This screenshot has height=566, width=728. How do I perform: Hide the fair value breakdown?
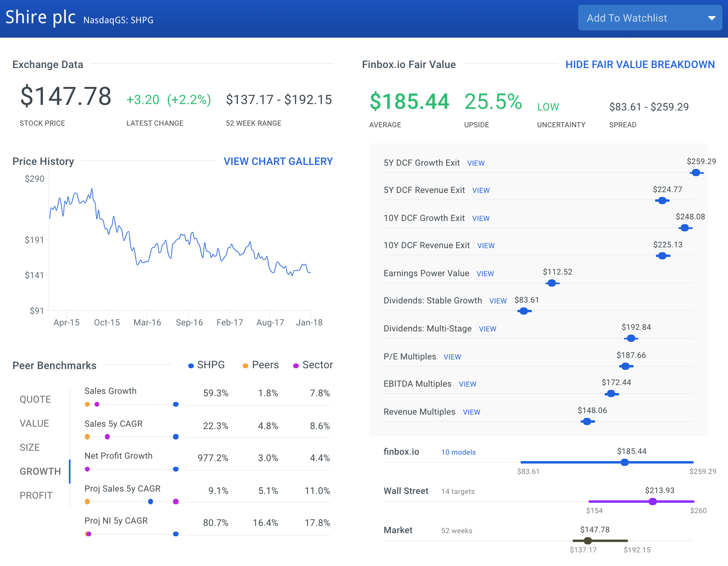click(640, 64)
